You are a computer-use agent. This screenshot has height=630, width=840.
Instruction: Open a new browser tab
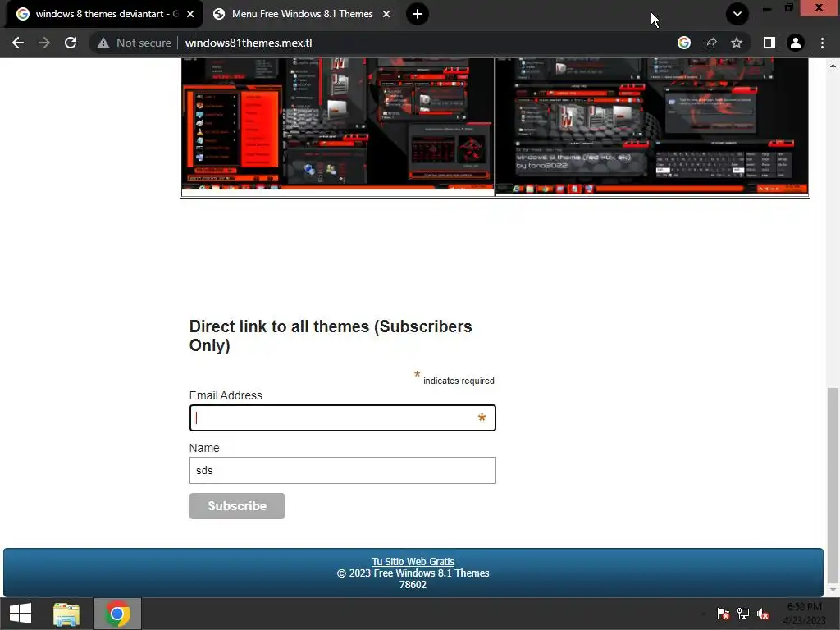(x=418, y=14)
